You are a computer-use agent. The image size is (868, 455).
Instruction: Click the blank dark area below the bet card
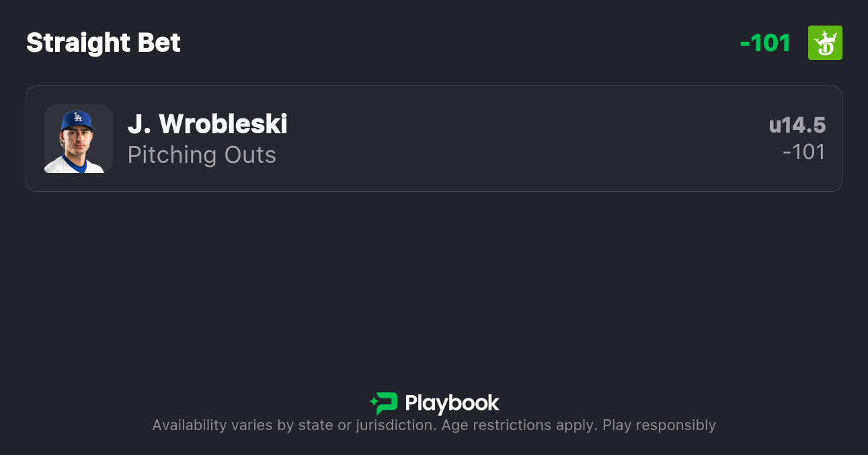[x=434, y=283]
